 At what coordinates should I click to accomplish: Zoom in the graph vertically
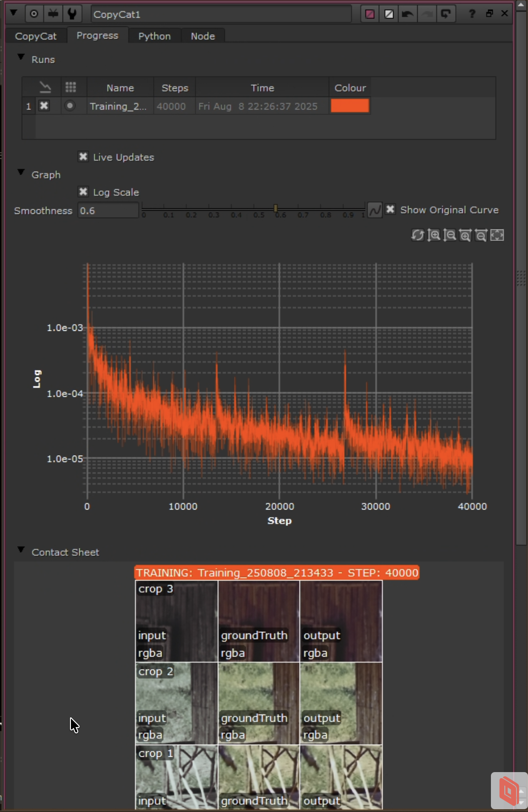click(x=434, y=235)
